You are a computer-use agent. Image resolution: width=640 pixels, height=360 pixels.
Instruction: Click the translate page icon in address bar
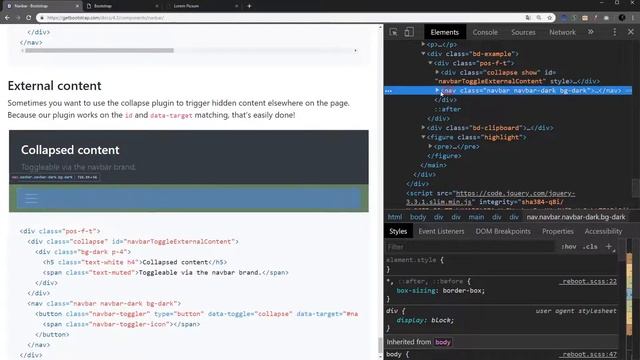pyautogui.click(x=528, y=18)
